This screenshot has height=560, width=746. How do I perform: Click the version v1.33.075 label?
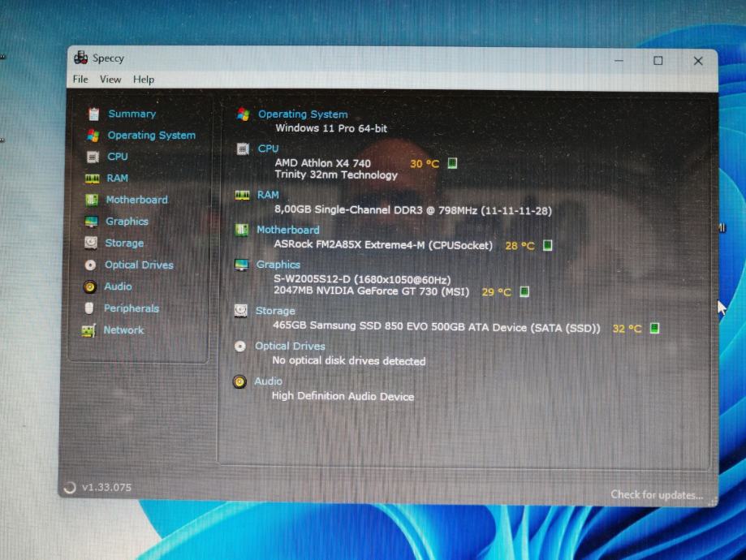click(x=106, y=487)
